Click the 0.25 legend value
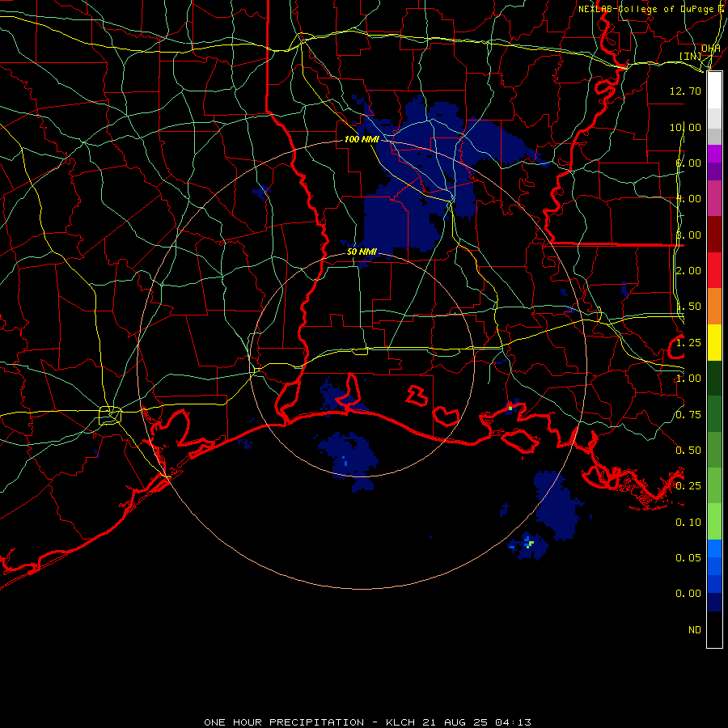Screen dimensions: 728x728 point(688,486)
